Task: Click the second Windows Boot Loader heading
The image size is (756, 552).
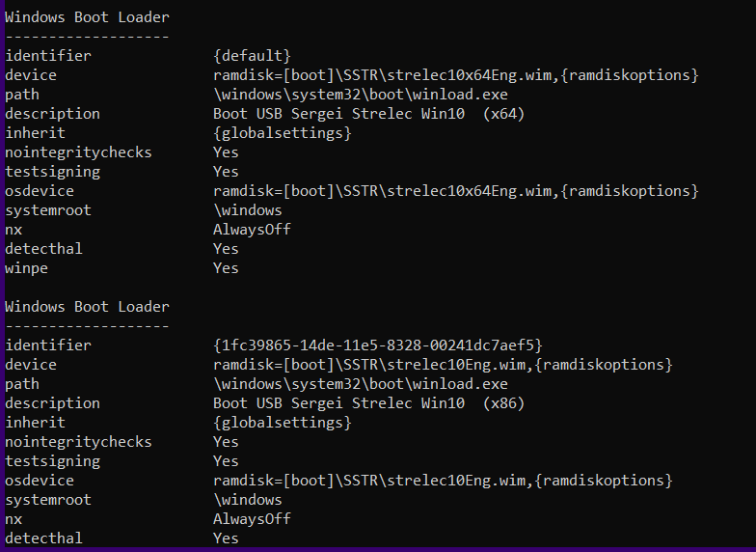Action: coord(87,307)
